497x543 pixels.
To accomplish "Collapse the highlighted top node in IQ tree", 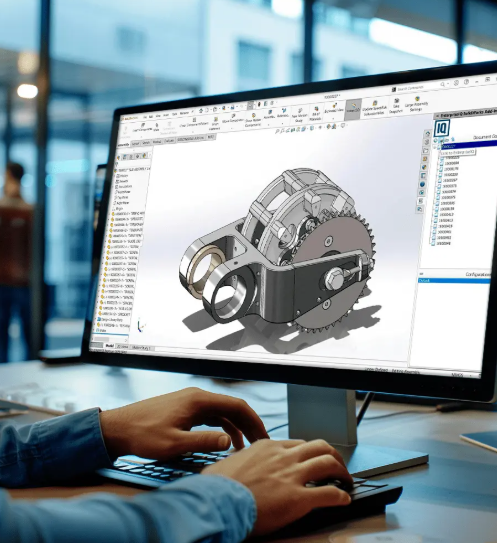I will click(x=436, y=147).
